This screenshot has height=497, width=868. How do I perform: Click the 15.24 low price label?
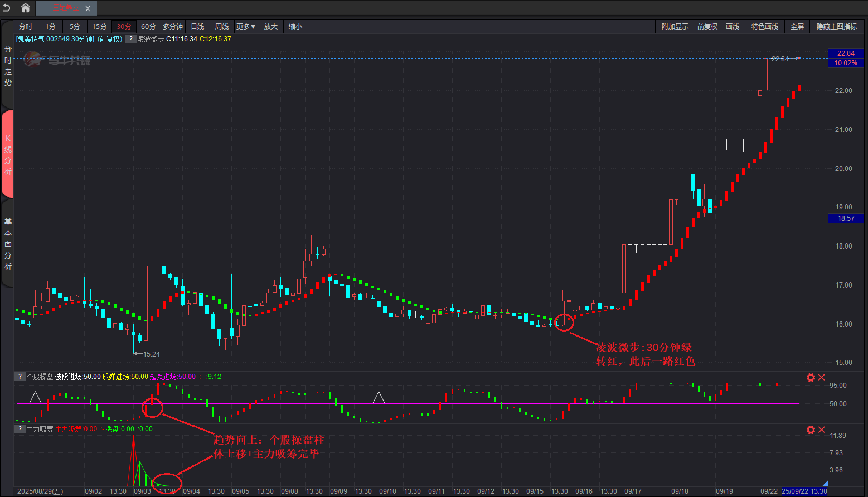pyautogui.click(x=151, y=354)
